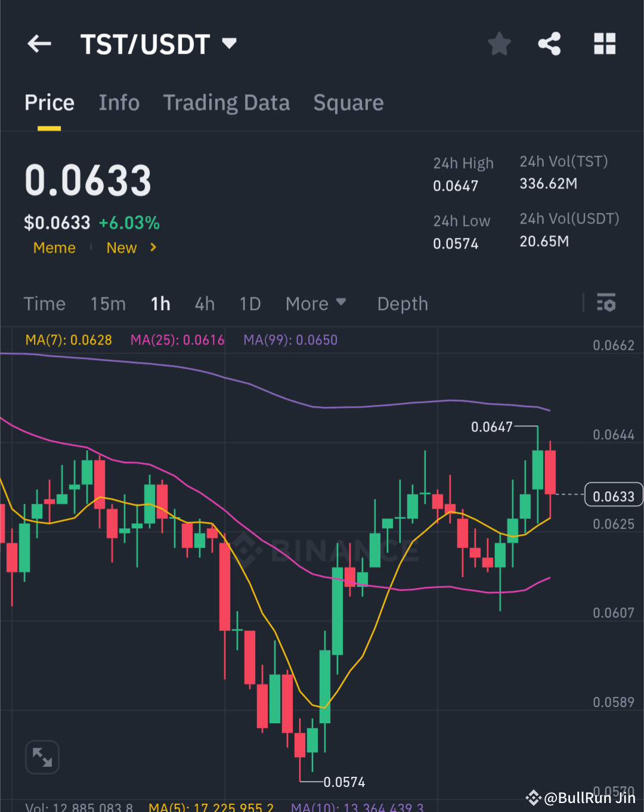Screen dimensions: 644x812
Task: Tap the large 0.0633 last price
Action: coord(88,180)
